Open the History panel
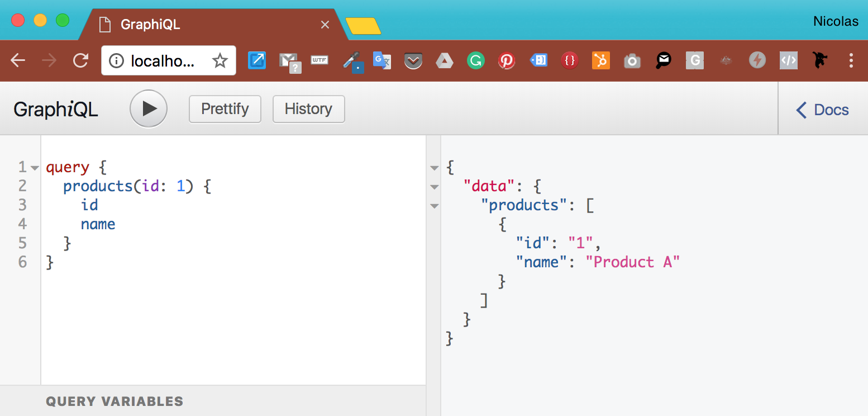 click(x=308, y=108)
